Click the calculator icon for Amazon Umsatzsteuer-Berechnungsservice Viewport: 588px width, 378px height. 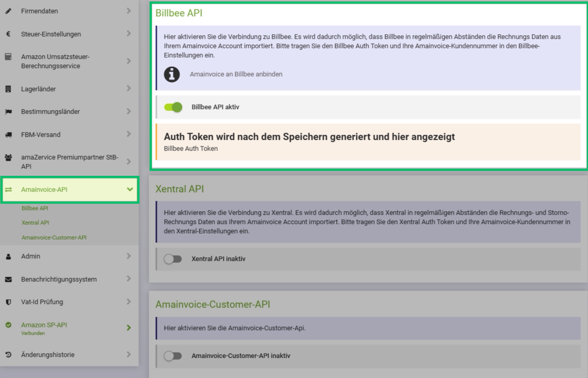point(8,57)
